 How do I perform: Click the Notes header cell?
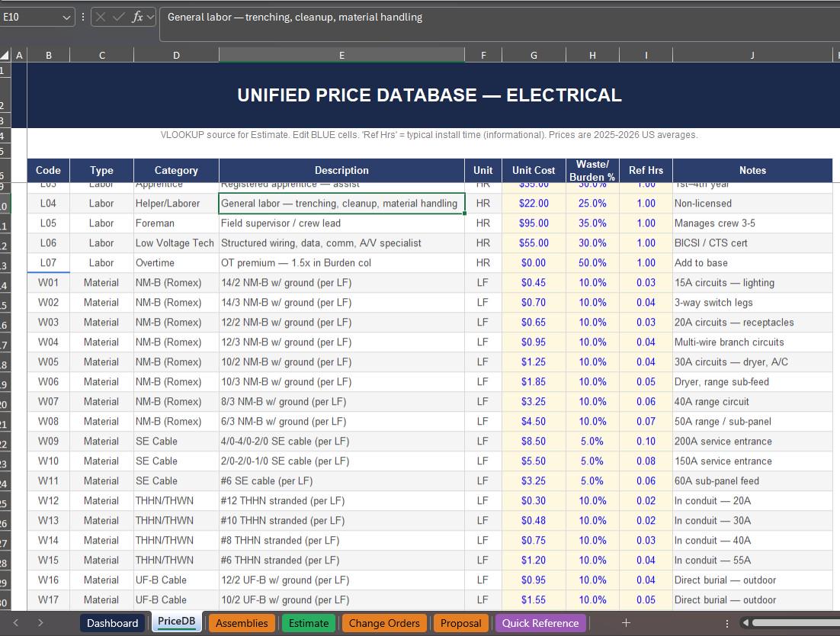click(x=752, y=170)
